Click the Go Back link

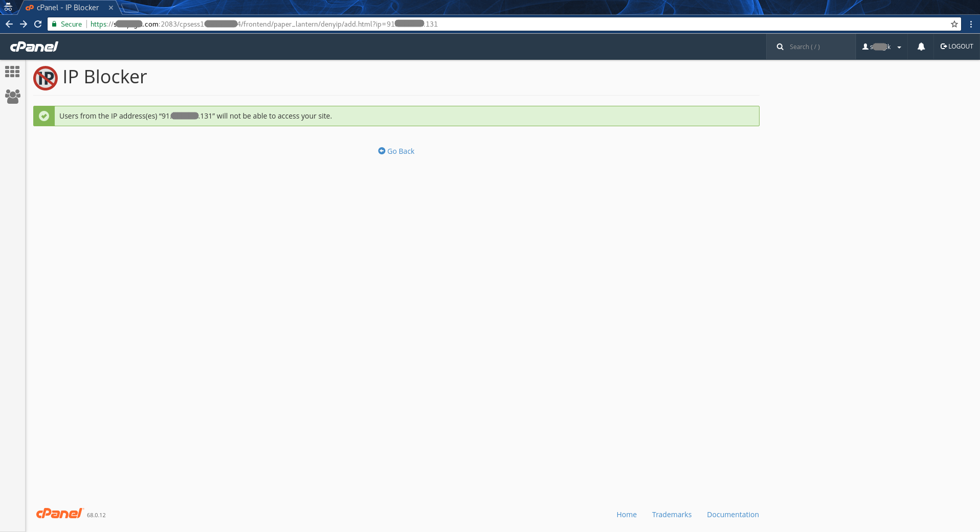[x=396, y=151]
